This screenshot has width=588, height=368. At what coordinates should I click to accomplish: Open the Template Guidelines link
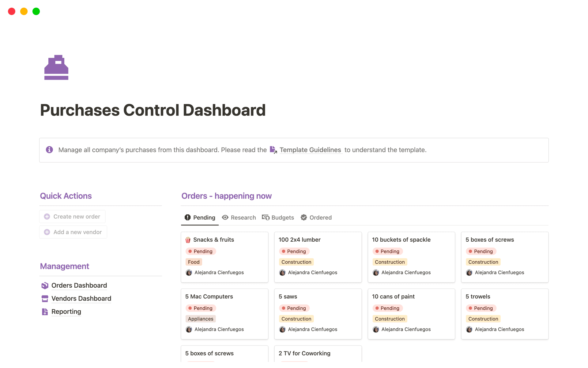(x=311, y=150)
